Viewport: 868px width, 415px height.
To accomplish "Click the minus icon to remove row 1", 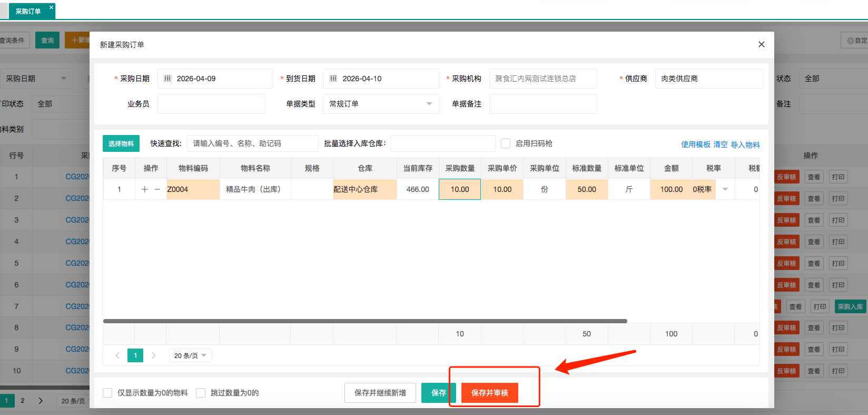I will point(157,189).
